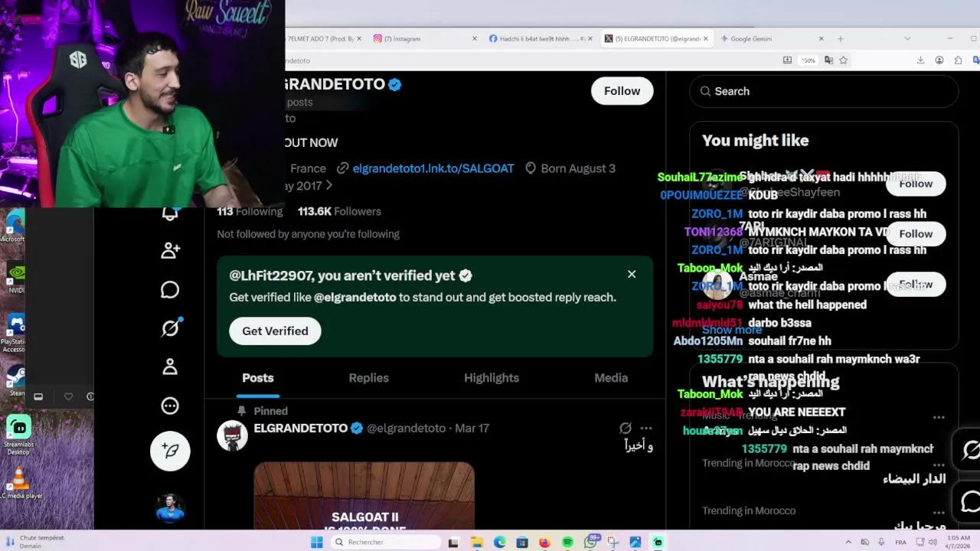The image size is (980, 551).
Task: Select the Media tab
Action: coord(611,378)
